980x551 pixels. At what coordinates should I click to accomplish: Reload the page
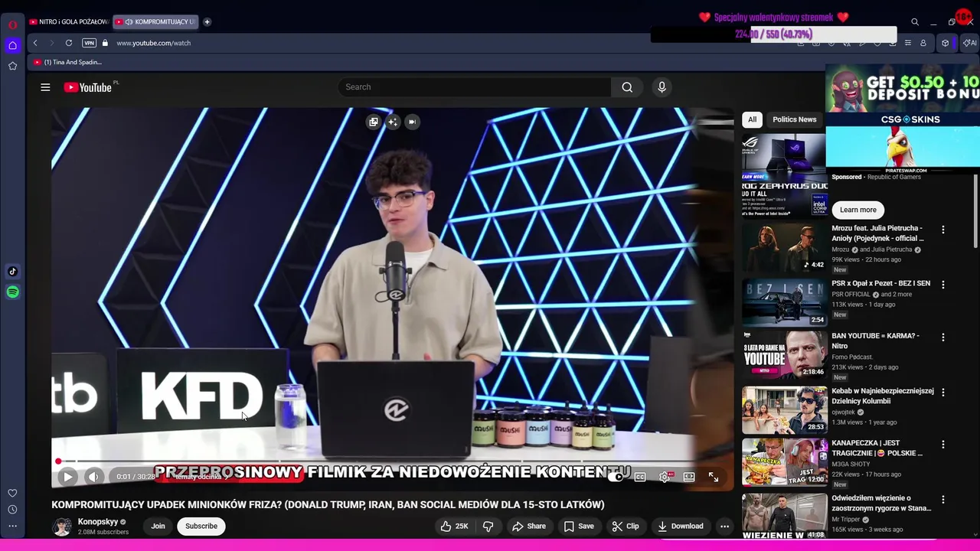coord(69,43)
